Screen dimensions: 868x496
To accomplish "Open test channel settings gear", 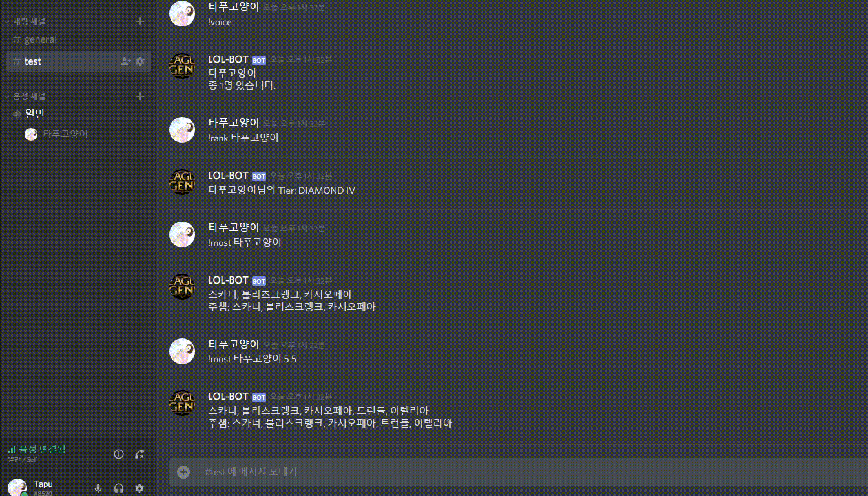I will pos(140,61).
